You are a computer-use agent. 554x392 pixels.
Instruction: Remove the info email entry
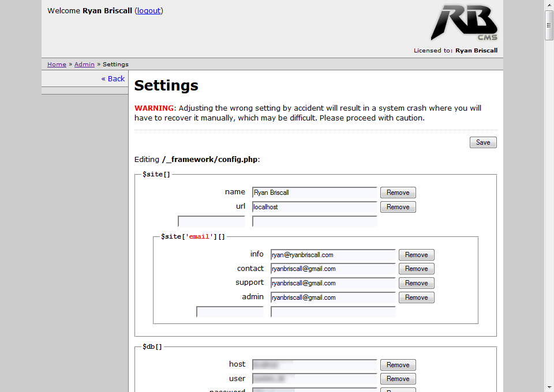tap(416, 255)
